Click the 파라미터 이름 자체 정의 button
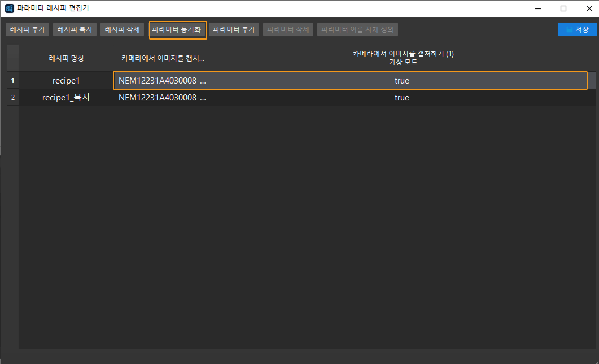Viewport: 599px width, 364px height. [357, 29]
